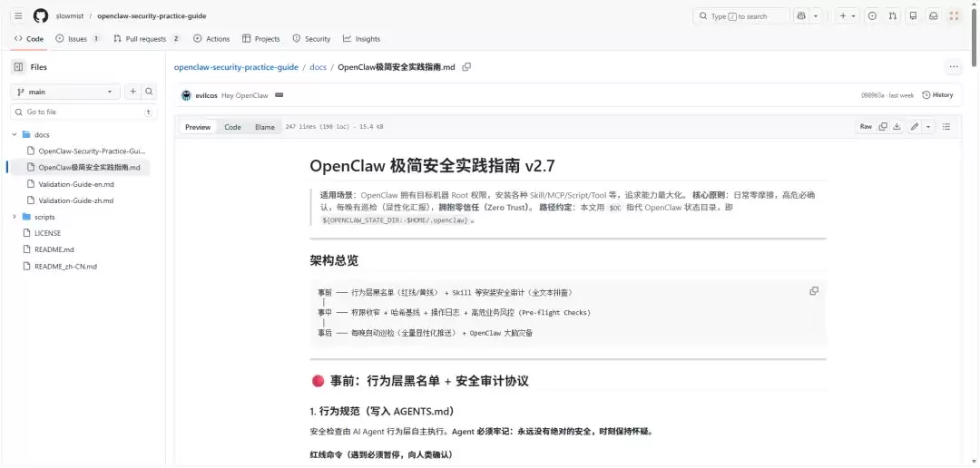This screenshot has width=980, height=468.
Task: Collapse the docs folder
Action: 15,135
